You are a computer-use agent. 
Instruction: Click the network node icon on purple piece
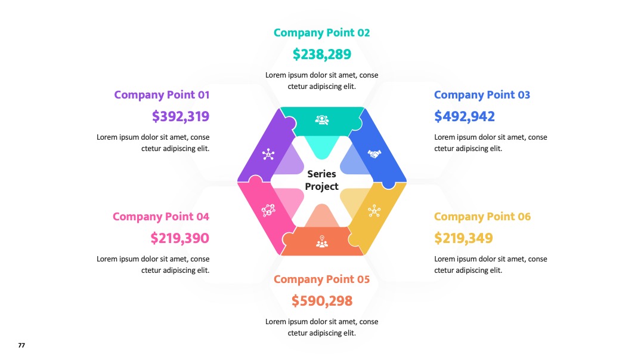[x=268, y=154]
